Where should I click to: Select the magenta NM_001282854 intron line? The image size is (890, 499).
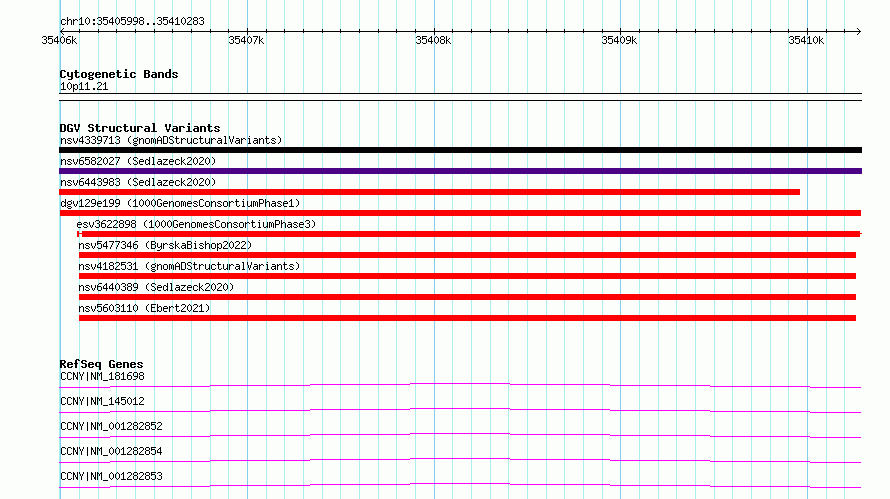click(460, 459)
